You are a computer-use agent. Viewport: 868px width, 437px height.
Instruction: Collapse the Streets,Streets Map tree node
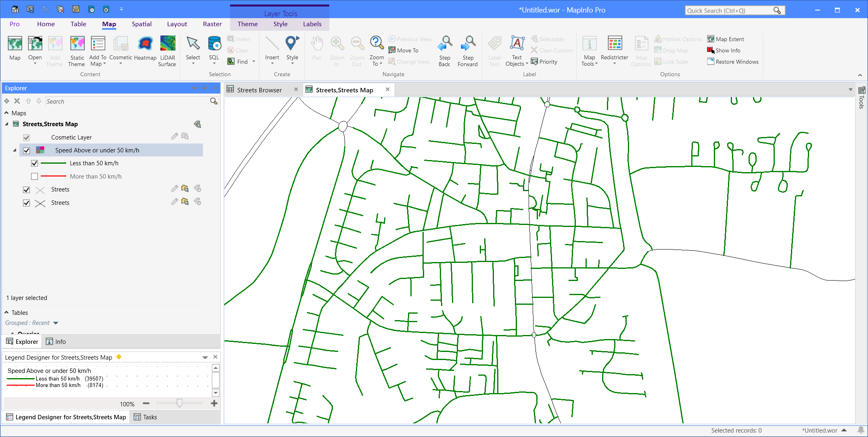(x=6, y=124)
